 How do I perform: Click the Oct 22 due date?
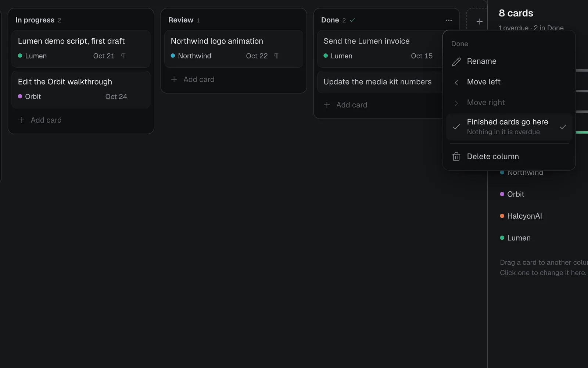257,56
